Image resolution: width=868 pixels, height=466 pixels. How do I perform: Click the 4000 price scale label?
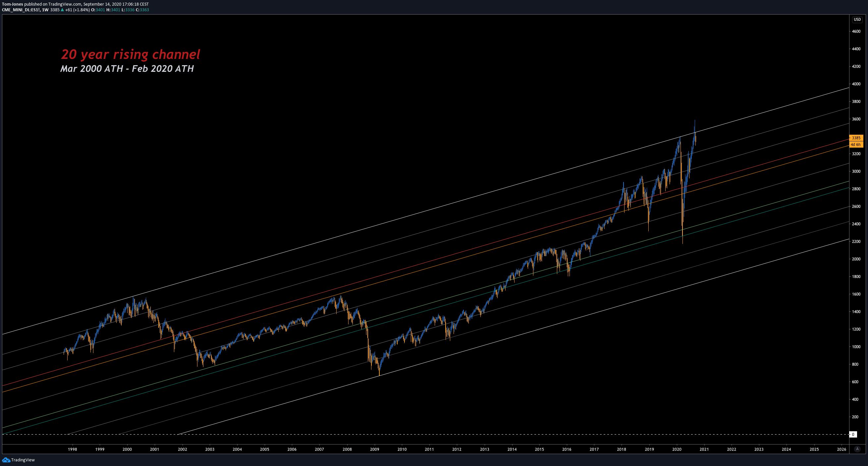pos(856,84)
